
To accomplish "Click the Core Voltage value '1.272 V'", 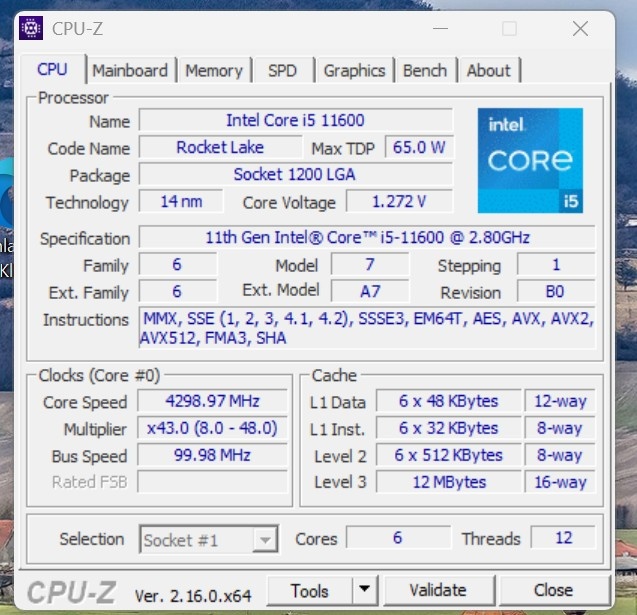I will pyautogui.click(x=399, y=201).
